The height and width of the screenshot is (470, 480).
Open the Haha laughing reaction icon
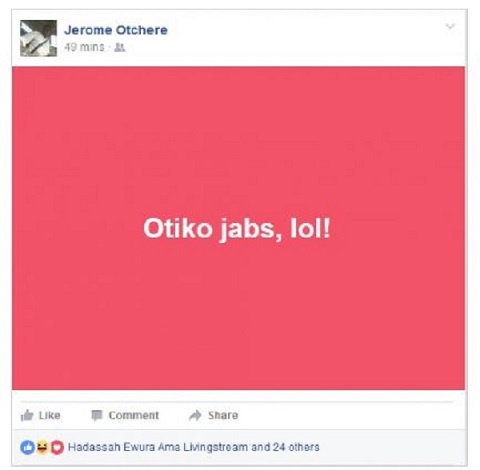[x=42, y=447]
